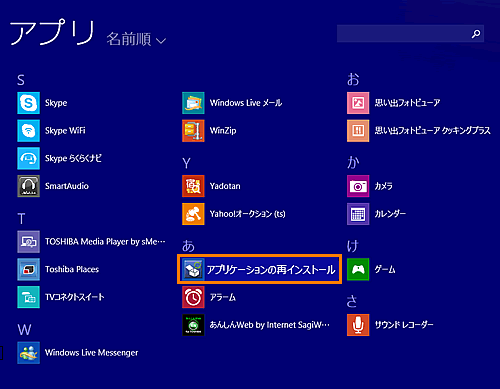Image resolution: width=500 pixels, height=389 pixels.
Task: Open the アラーム clock icon
Action: (193, 297)
